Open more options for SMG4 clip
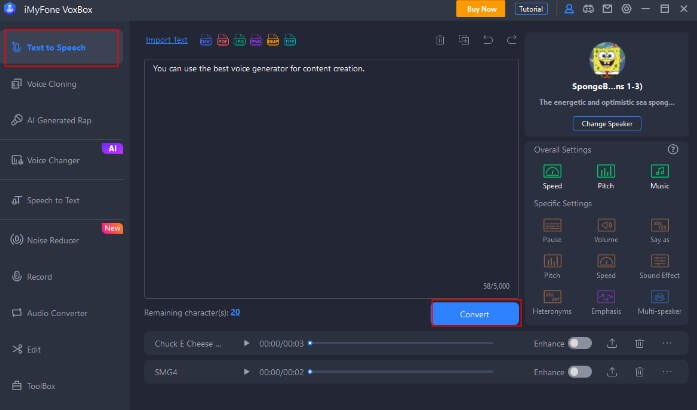Image resolution: width=697 pixels, height=410 pixels. click(667, 372)
